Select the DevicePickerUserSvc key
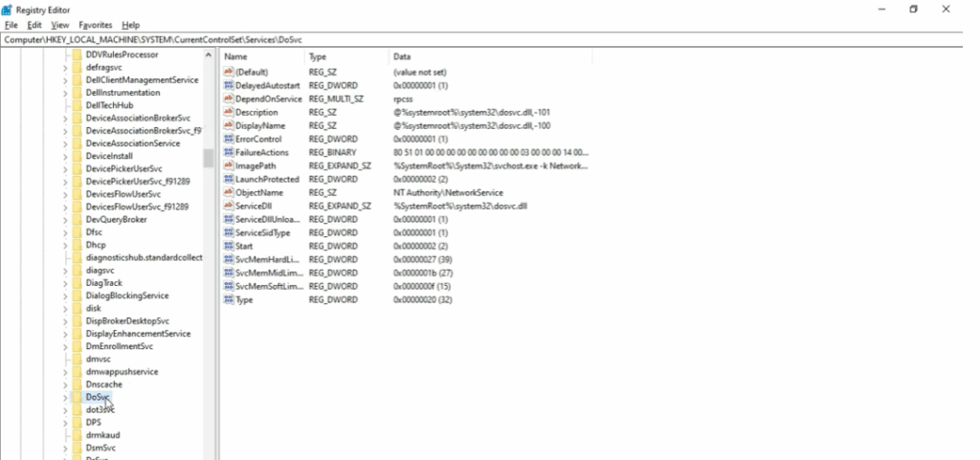This screenshot has width=980, height=460. click(123, 168)
